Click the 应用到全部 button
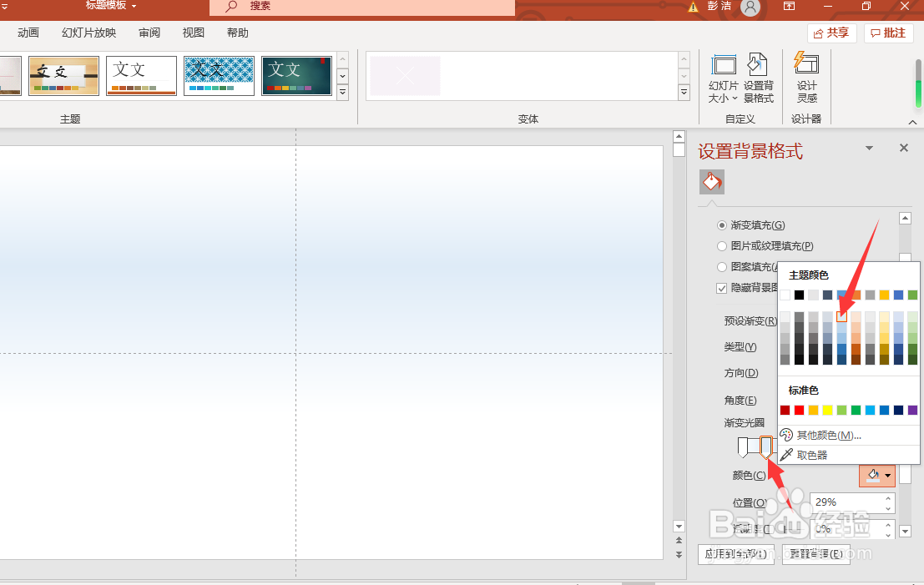This screenshot has width=924, height=585. tap(736, 554)
